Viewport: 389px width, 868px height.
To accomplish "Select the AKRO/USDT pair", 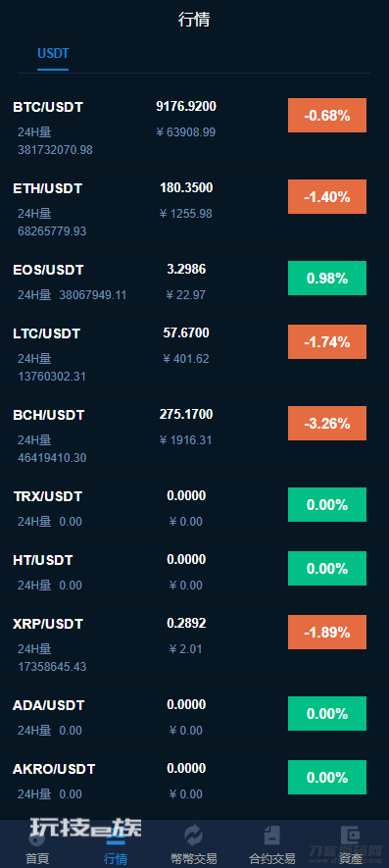I will pyautogui.click(x=194, y=781).
